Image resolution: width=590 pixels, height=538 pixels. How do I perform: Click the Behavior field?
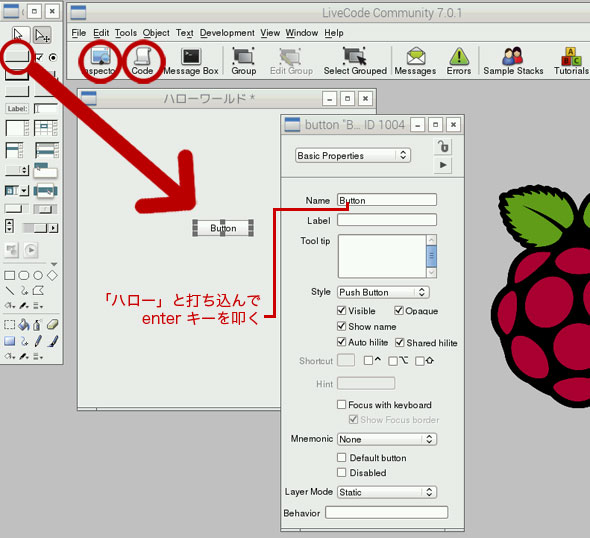[386, 512]
